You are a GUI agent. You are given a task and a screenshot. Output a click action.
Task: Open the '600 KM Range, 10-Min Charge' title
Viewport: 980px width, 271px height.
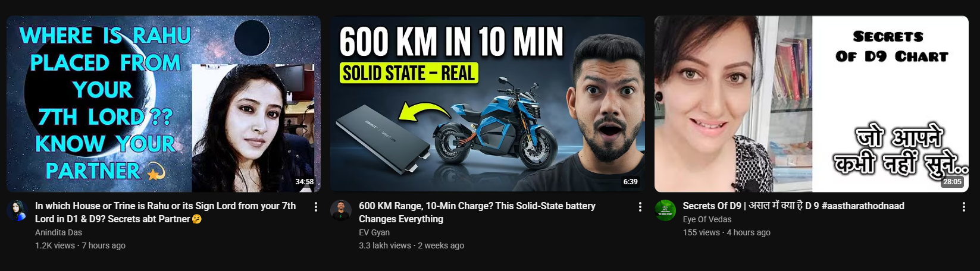pyautogui.click(x=477, y=212)
